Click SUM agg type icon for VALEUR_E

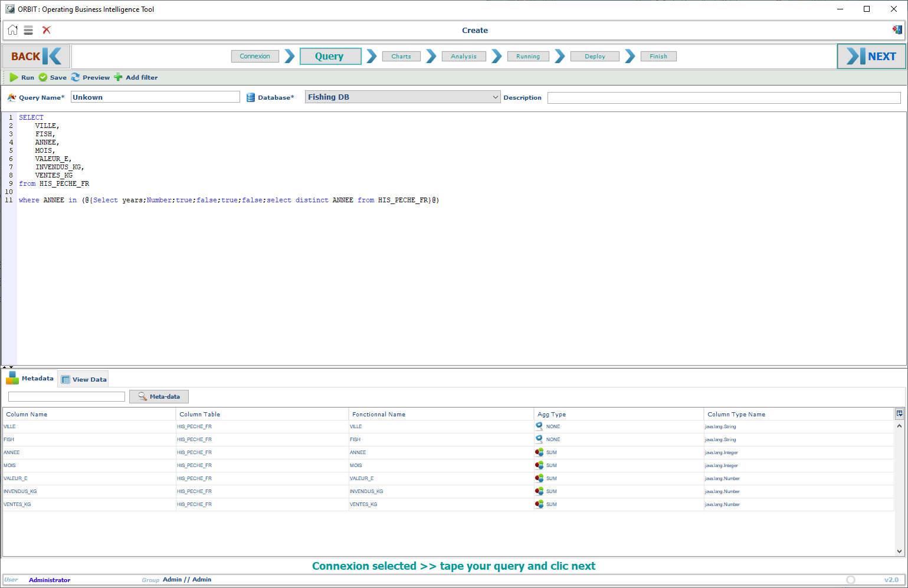pos(539,478)
